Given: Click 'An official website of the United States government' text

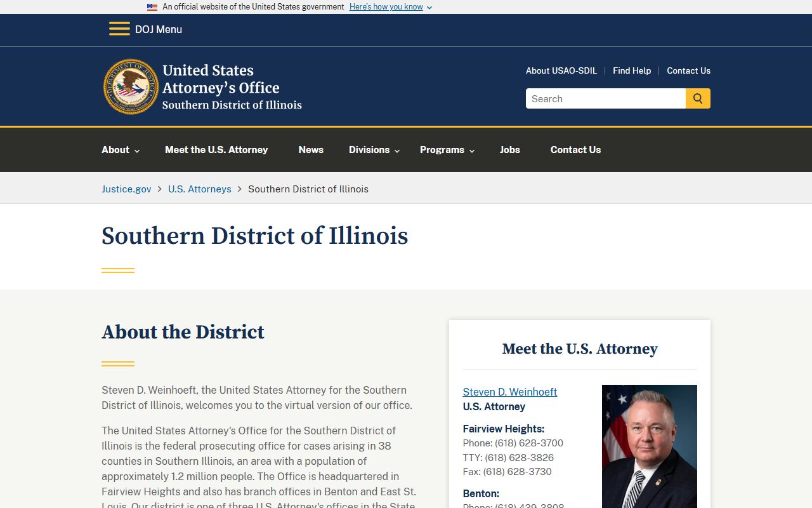Looking at the screenshot, I should coord(253,7).
